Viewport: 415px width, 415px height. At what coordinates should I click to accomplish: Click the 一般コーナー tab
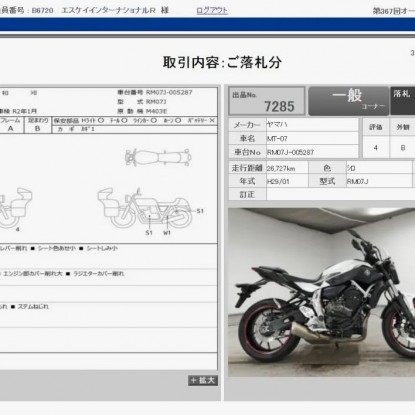pos(348,101)
